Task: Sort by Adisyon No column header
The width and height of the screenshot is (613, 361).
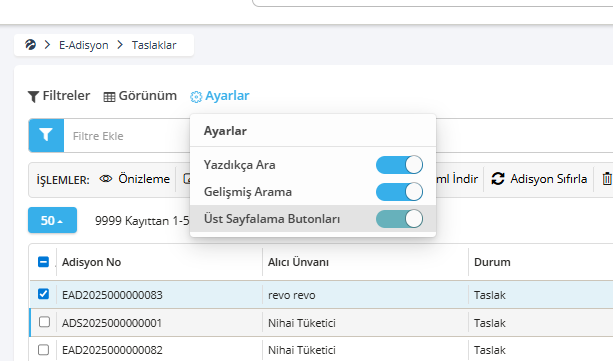Action: point(91,262)
